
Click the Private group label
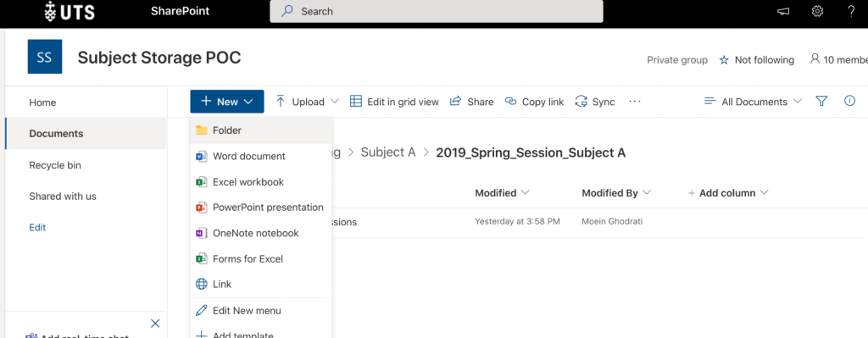pos(677,60)
